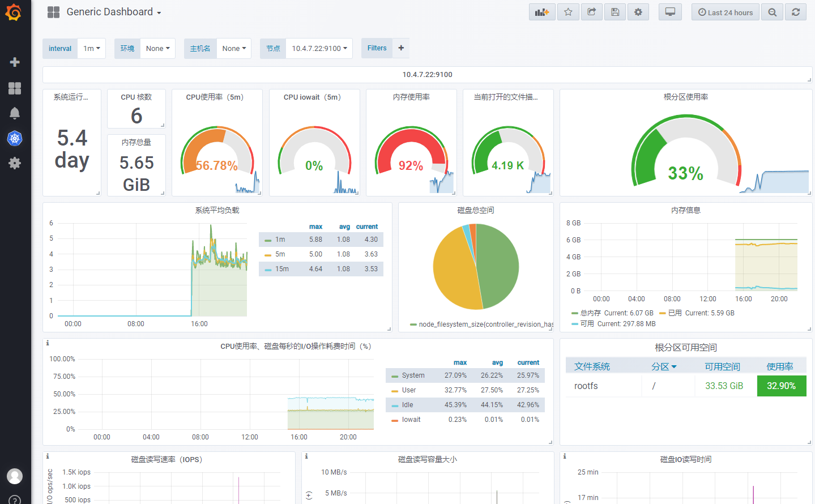This screenshot has width=815, height=504.
Task: Toggle Iowait series in CPU legend
Action: click(x=411, y=420)
